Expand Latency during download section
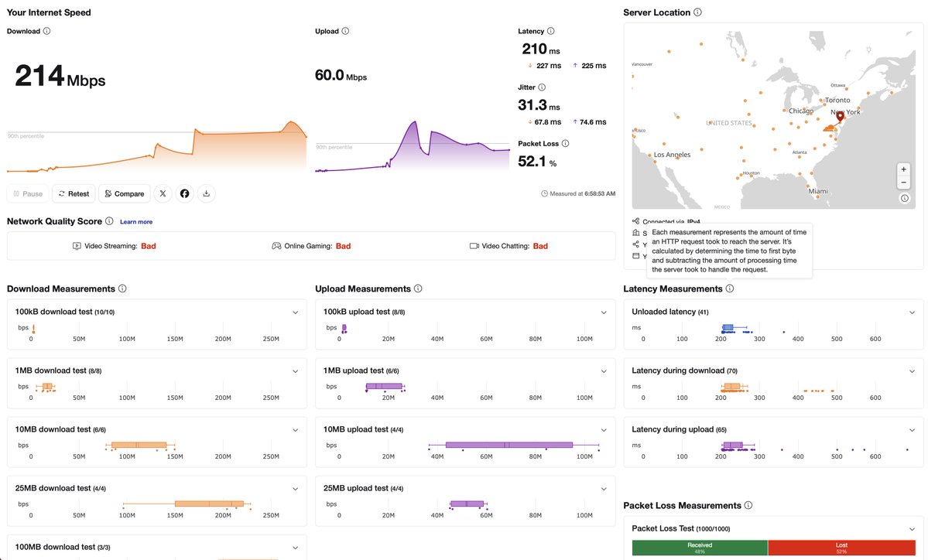The image size is (928, 560). [x=912, y=371]
